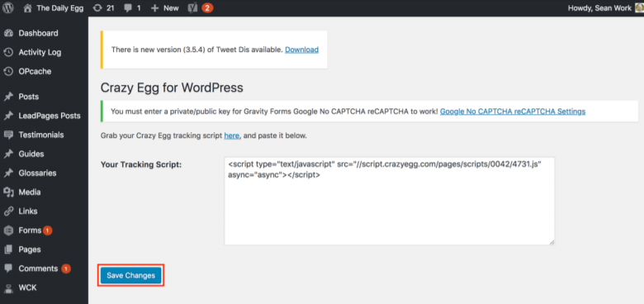Click the WordPress logo icon
The width and height of the screenshot is (644, 304).
pyautogui.click(x=8, y=7)
